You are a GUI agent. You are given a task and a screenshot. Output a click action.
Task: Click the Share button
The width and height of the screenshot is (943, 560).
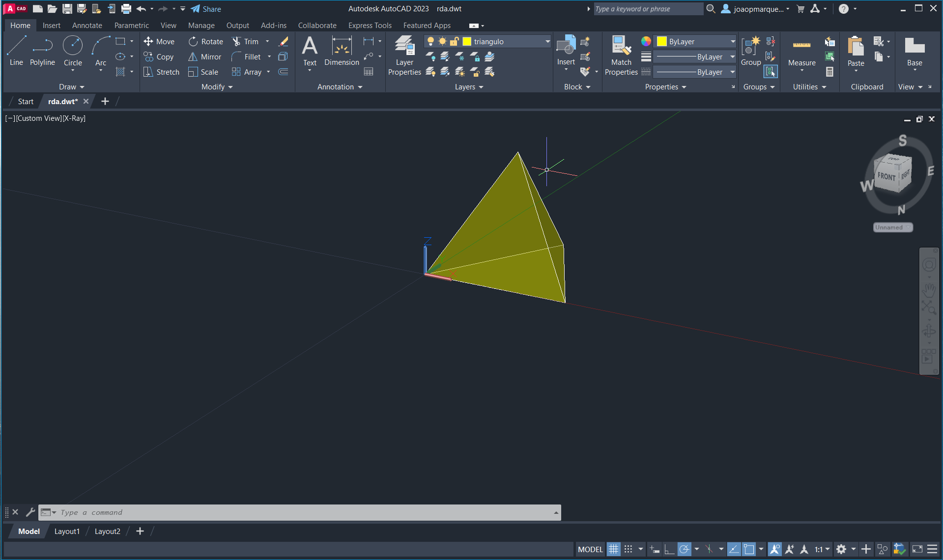(x=206, y=9)
